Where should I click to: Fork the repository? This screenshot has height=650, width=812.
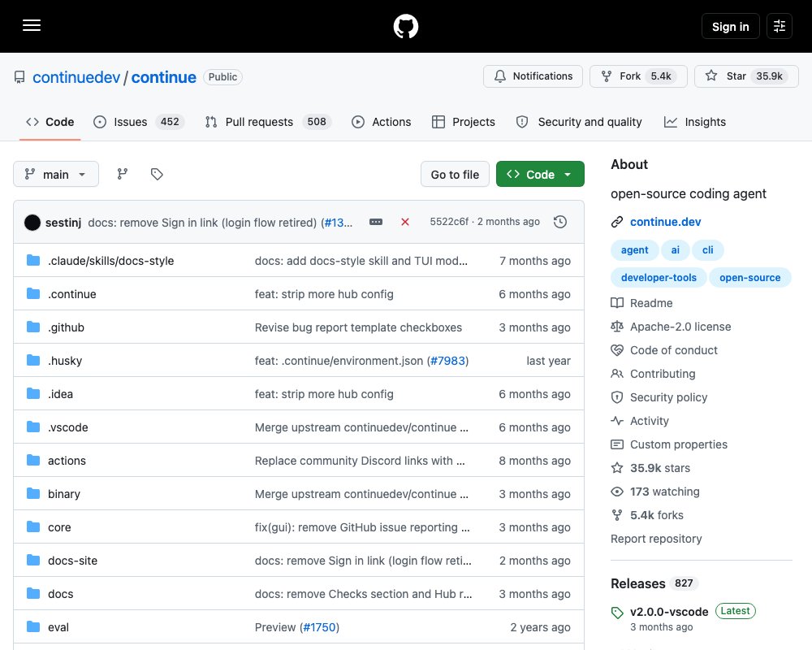[x=638, y=76]
